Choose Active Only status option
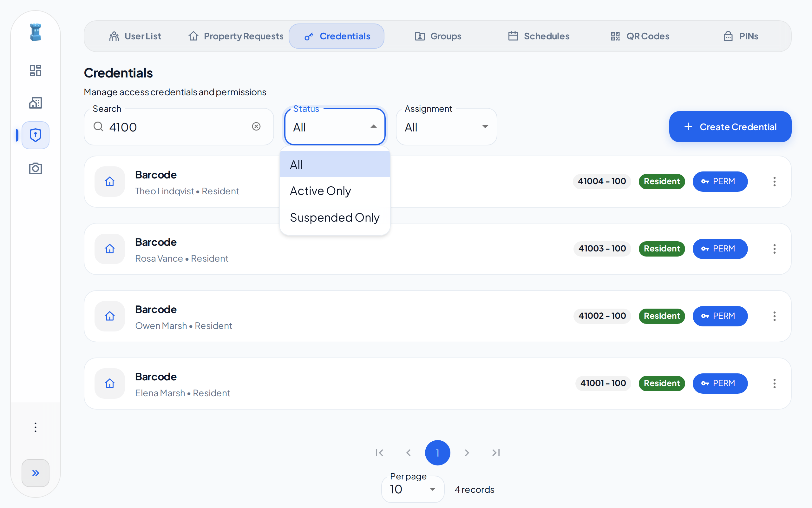This screenshot has width=812, height=508. click(x=335, y=191)
